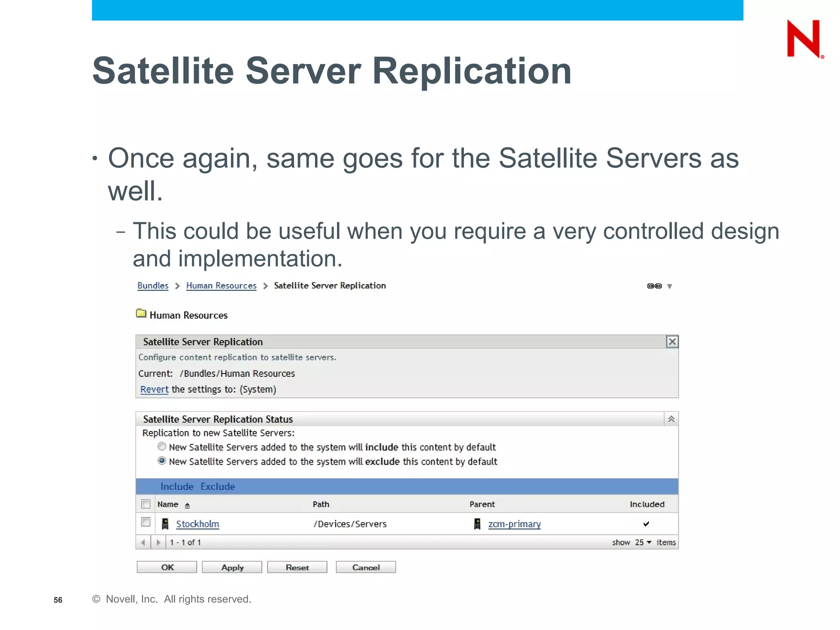Open the Bundles breadcrumb link
The image size is (840, 630).
[x=153, y=285]
